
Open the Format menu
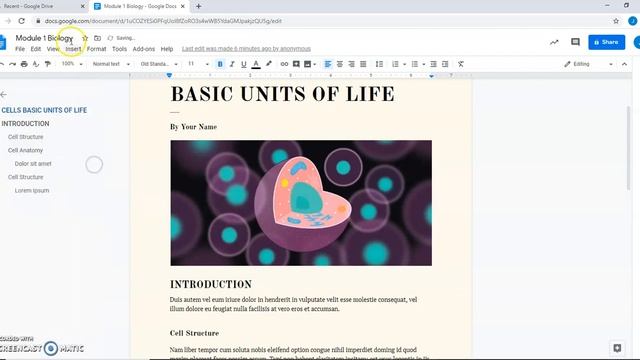click(96, 49)
